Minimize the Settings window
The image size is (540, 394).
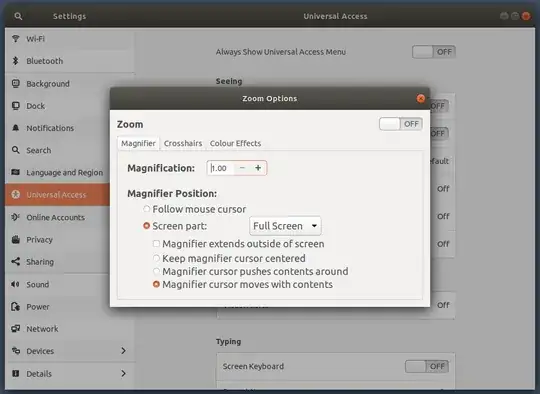504,16
